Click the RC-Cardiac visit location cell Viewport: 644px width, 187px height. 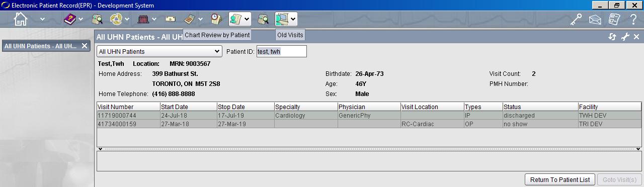(432, 124)
